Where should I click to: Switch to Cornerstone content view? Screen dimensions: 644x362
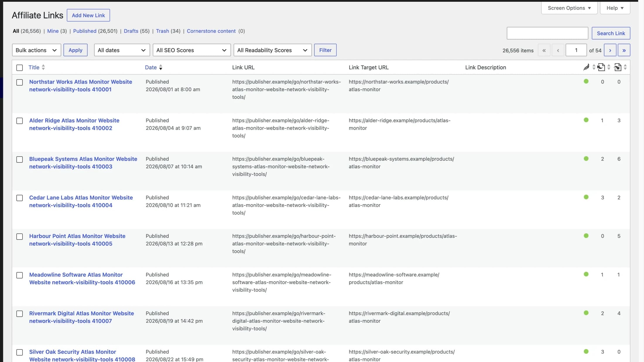[211, 31]
